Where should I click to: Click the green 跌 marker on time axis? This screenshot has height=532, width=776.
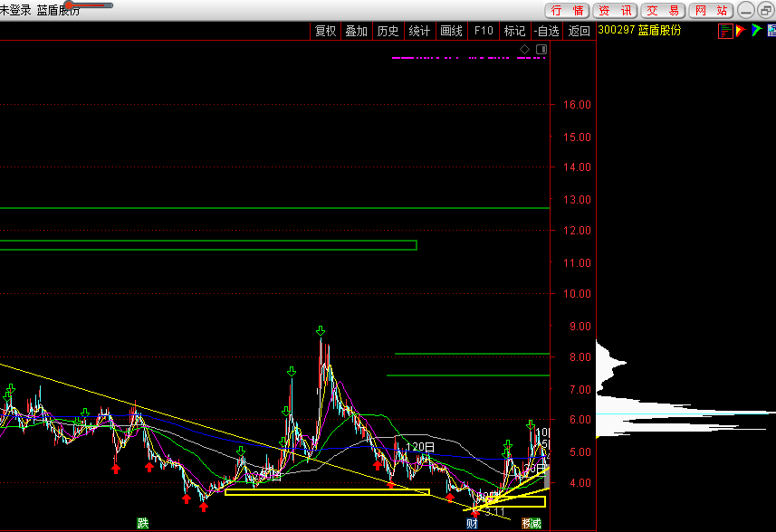(142, 523)
